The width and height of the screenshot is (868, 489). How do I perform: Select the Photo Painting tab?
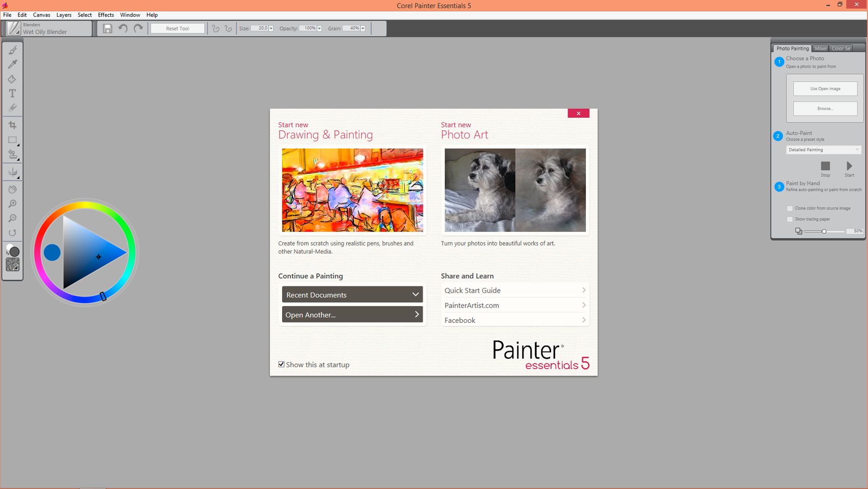pyautogui.click(x=792, y=48)
